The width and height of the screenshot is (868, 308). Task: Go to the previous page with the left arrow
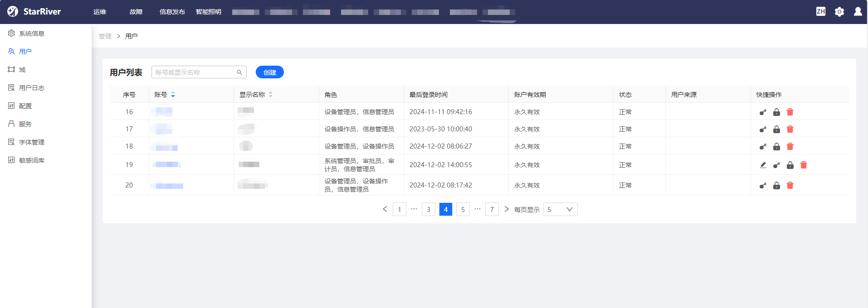pos(385,209)
